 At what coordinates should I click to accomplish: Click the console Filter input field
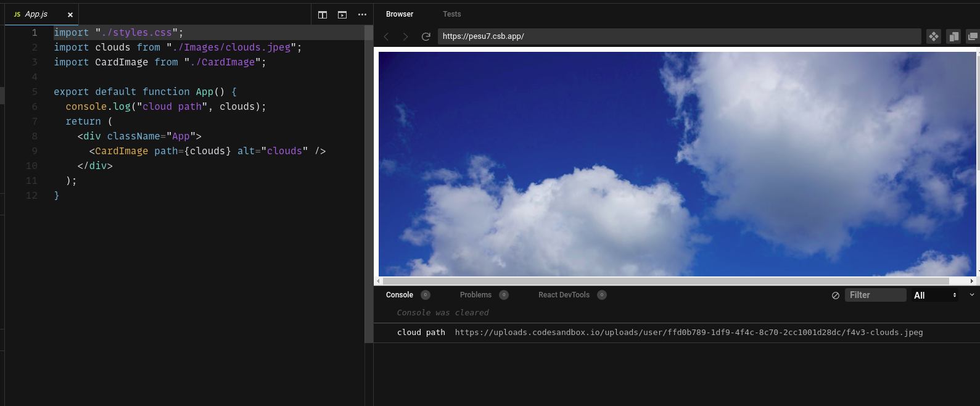pos(875,295)
